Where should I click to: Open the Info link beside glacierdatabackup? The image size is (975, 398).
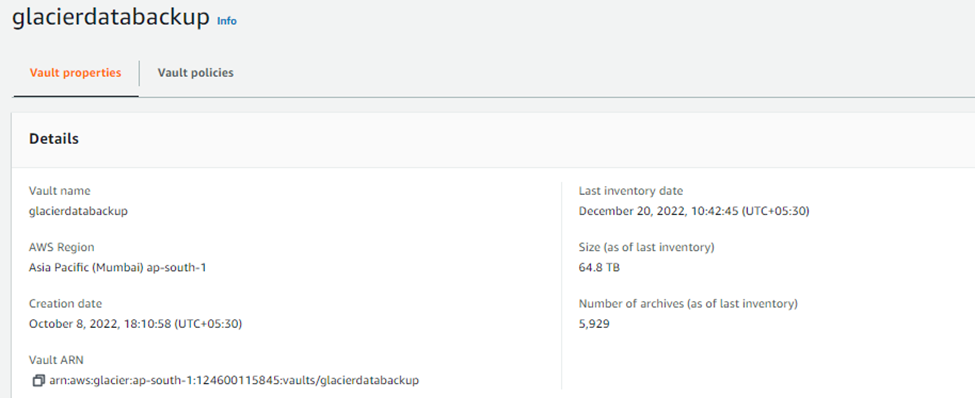pos(227,21)
